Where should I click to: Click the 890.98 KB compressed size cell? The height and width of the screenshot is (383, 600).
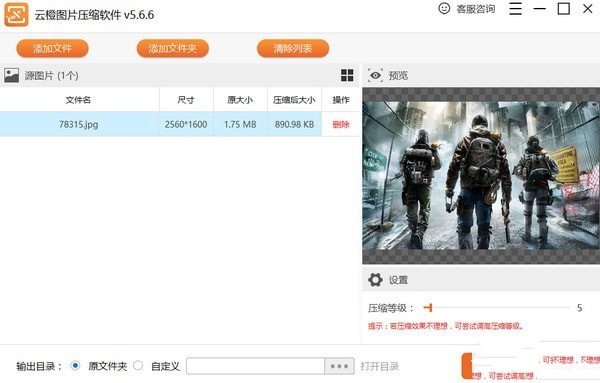tap(294, 124)
